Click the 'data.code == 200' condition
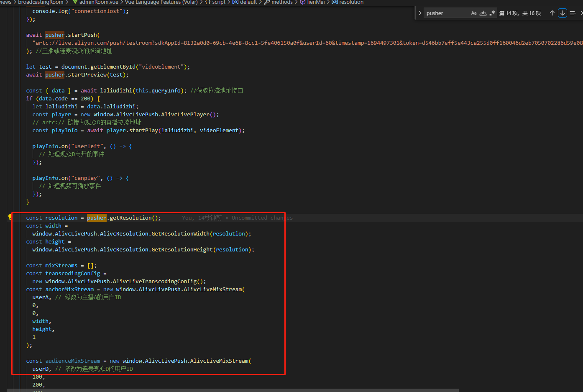Viewport: 583px width, 392px height. click(x=66, y=99)
